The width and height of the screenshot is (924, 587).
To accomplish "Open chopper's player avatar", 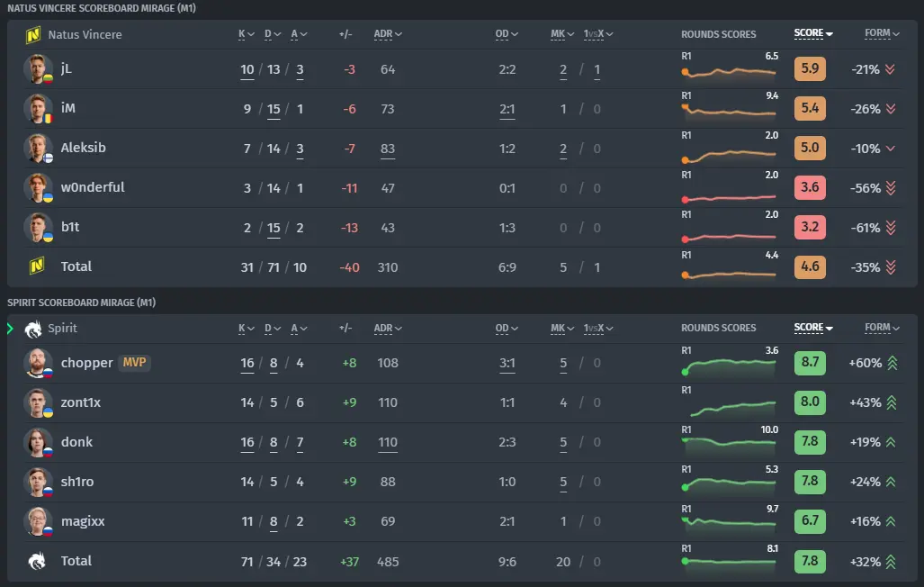I will click(37, 363).
